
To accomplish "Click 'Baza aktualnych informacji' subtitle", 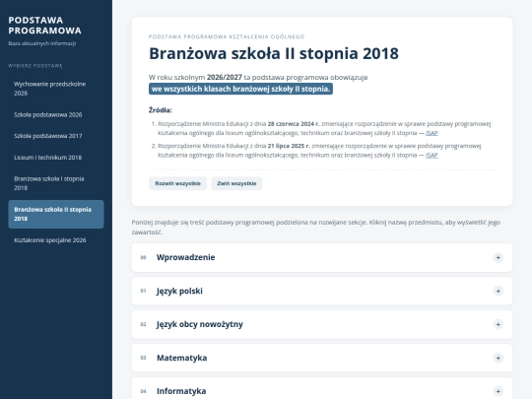I will pyautogui.click(x=42, y=43).
